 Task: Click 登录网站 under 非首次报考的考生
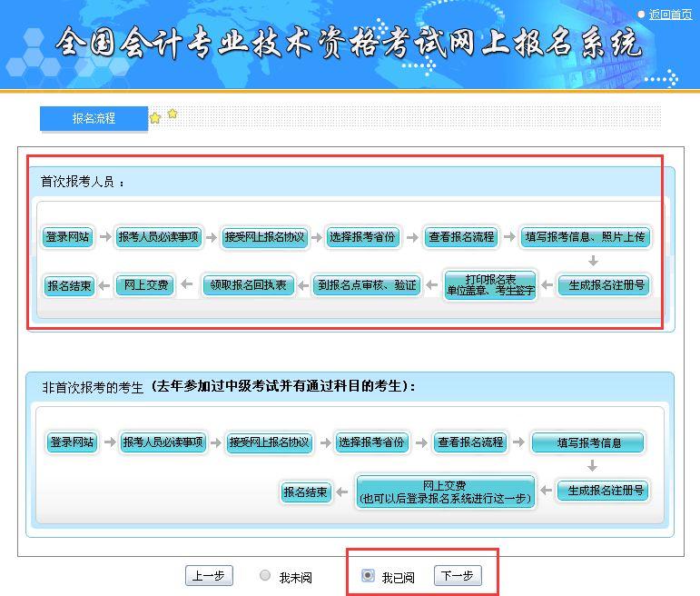72,442
